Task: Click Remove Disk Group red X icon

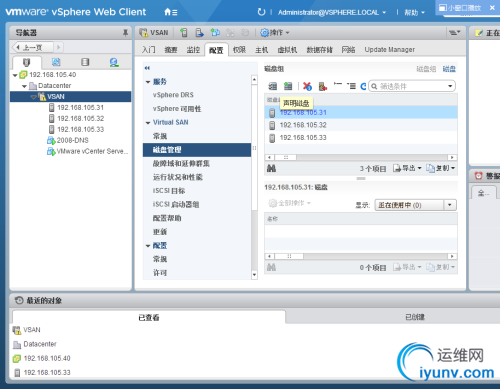Action: [x=307, y=86]
